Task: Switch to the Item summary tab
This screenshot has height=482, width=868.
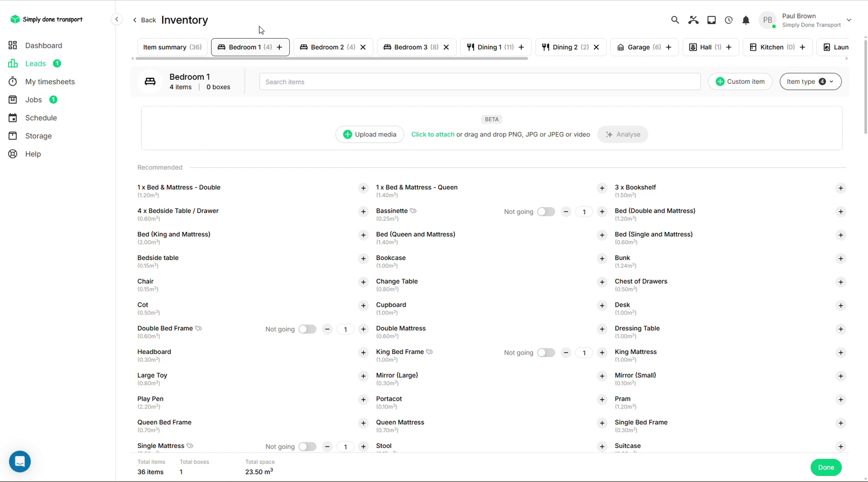Action: point(172,47)
